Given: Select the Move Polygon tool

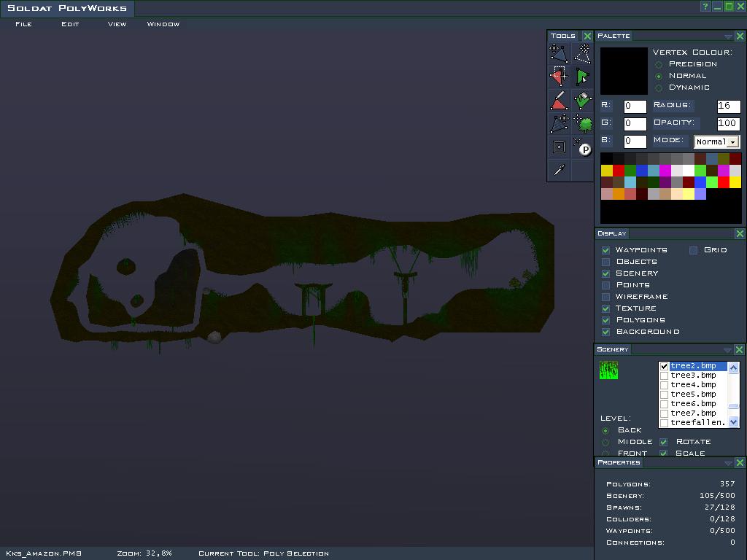Looking at the screenshot, I should [x=559, y=54].
